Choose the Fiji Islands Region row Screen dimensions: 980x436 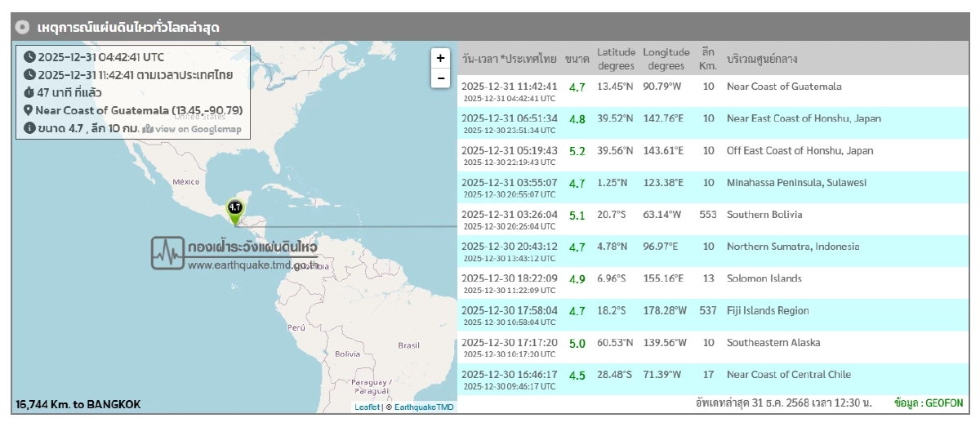click(x=768, y=311)
